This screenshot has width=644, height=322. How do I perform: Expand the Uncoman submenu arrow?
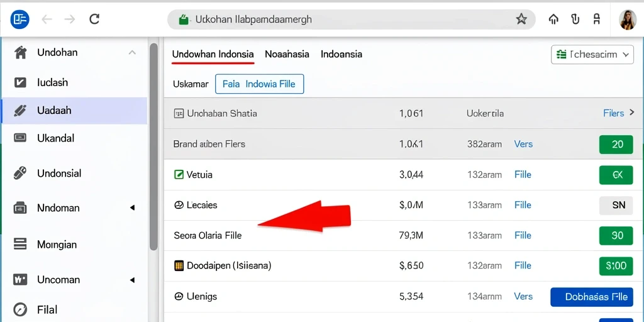132,280
